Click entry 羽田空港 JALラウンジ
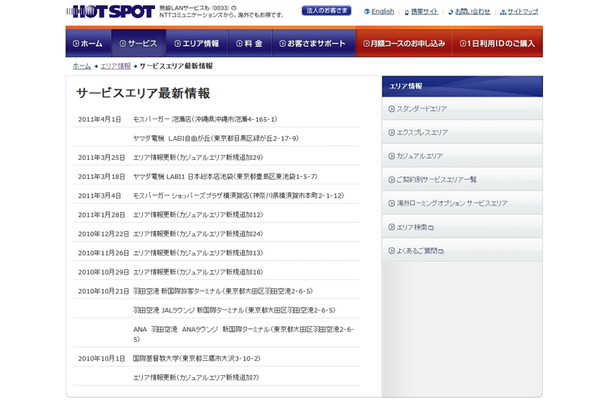610x400 pixels. [234, 310]
